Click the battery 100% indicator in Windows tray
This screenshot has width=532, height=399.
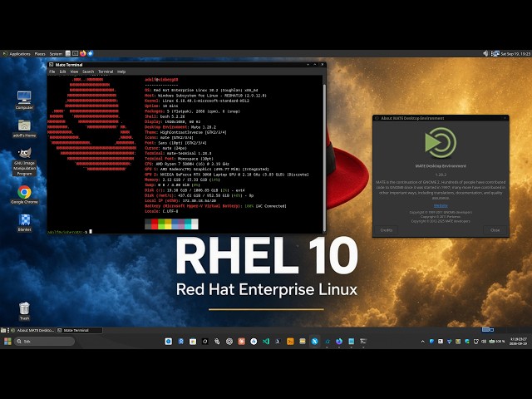pos(497,342)
